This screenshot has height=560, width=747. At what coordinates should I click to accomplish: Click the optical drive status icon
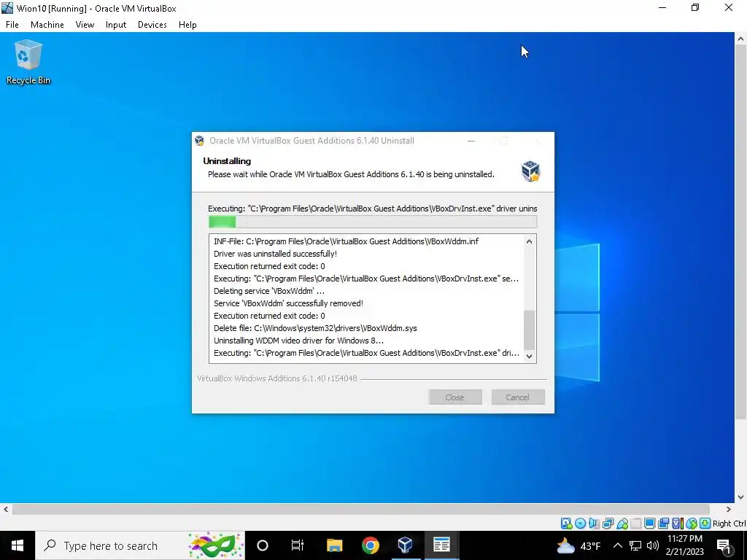pos(580,524)
